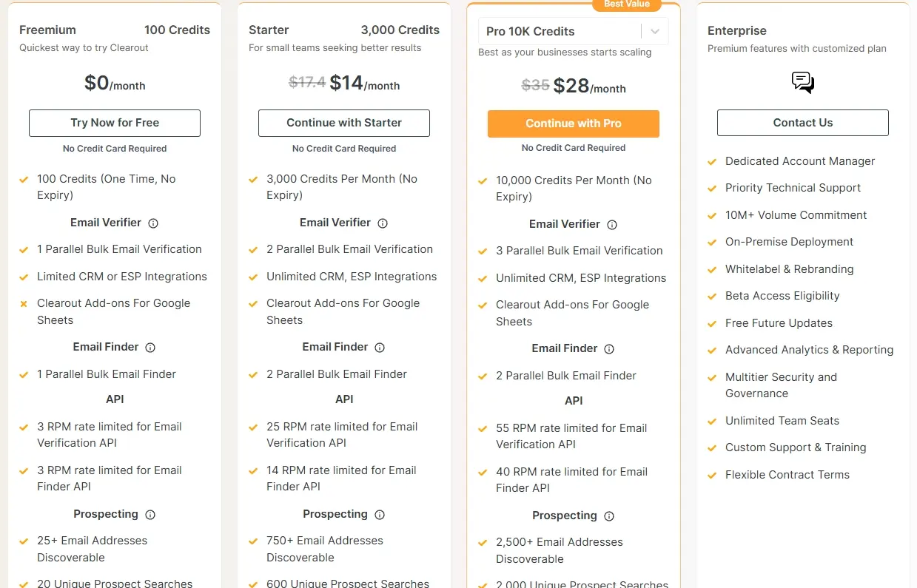Viewport: 917px width, 588px height.
Task: Click the Enterprise chat bubbles icon
Action: 803,82
